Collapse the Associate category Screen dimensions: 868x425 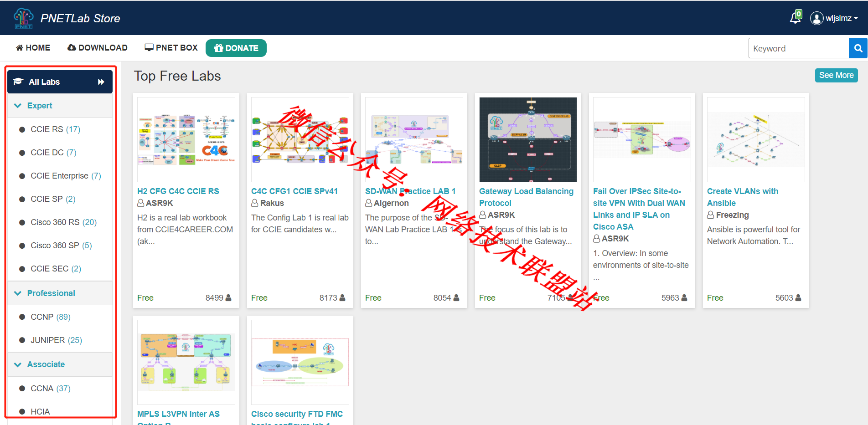coord(60,364)
